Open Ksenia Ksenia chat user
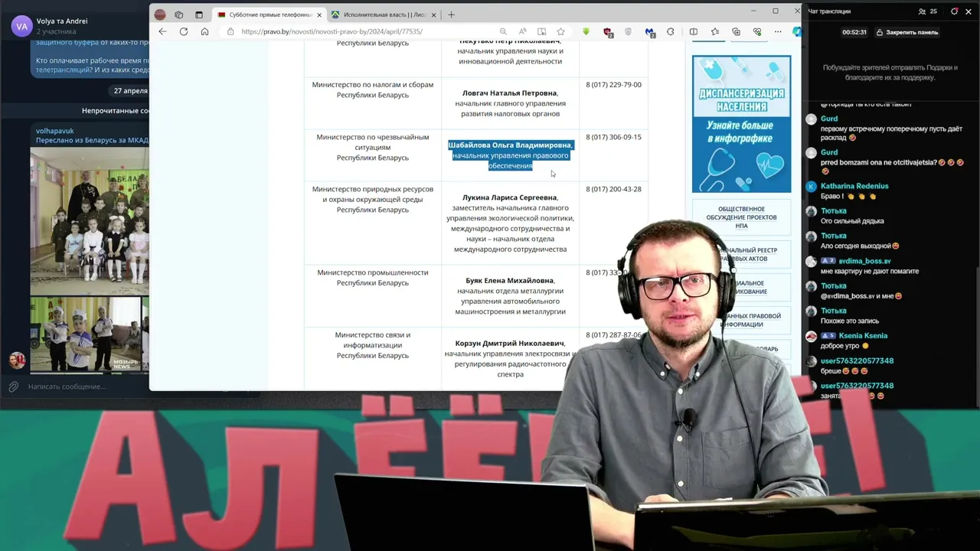Image resolution: width=980 pixels, height=551 pixels. [863, 336]
